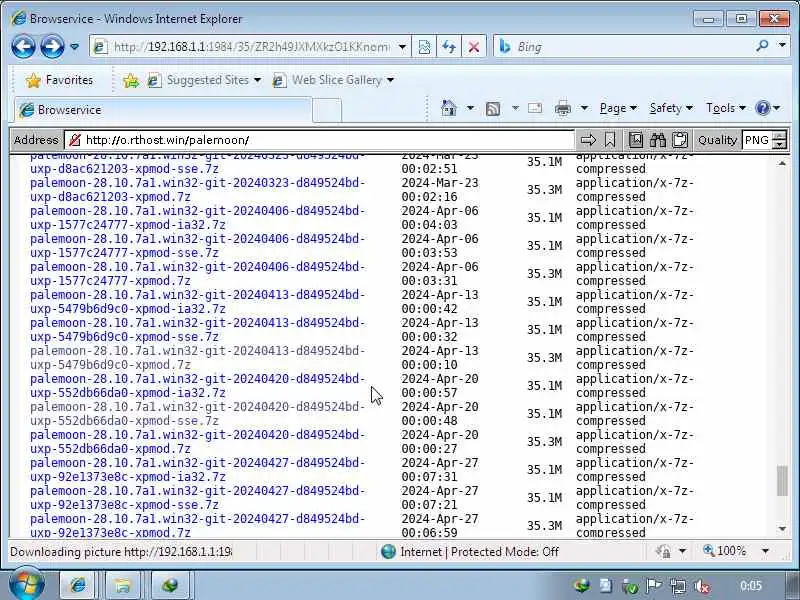
Task: Open visited 20240420 uxp-552db66da0-xpmod-sse.7z link
Action: 198,414
